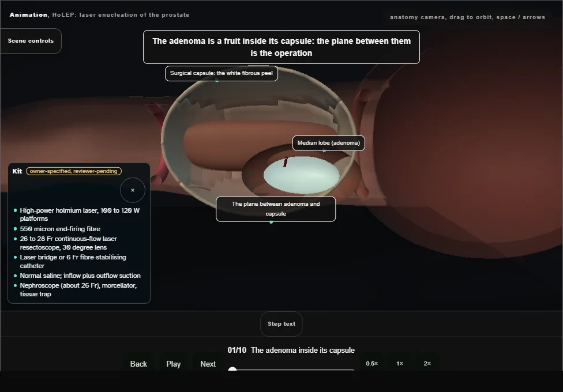Open the Scene controls panel
Screen dimensions: 563x392
point(31,41)
